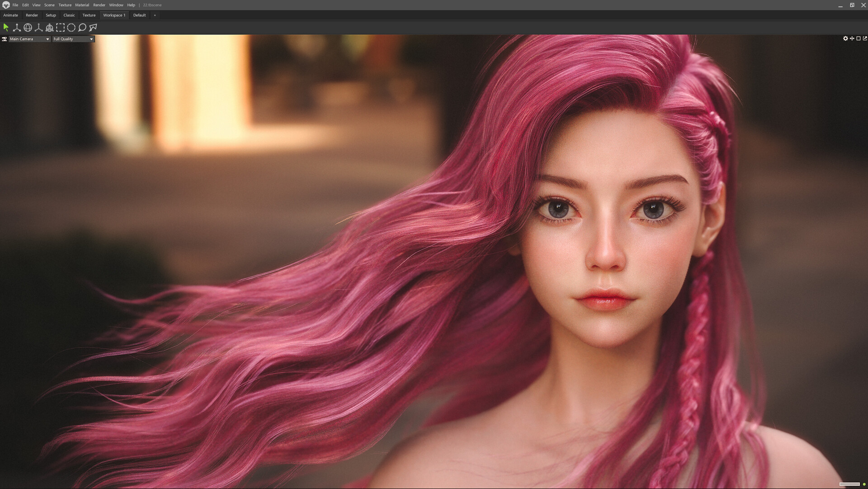Screen dimensions: 868x489
Task: Open the File menu
Action: (15, 5)
